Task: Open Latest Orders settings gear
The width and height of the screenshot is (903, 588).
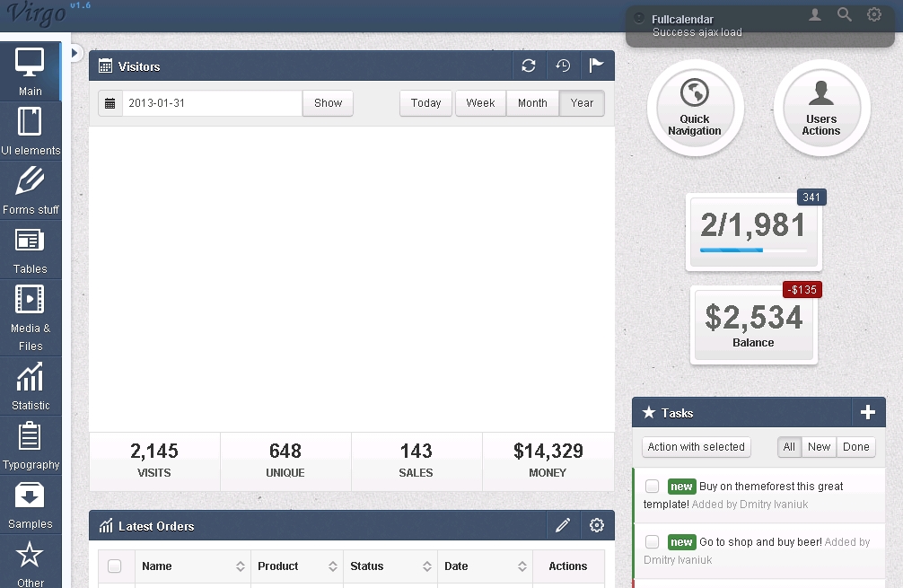Action: [597, 525]
